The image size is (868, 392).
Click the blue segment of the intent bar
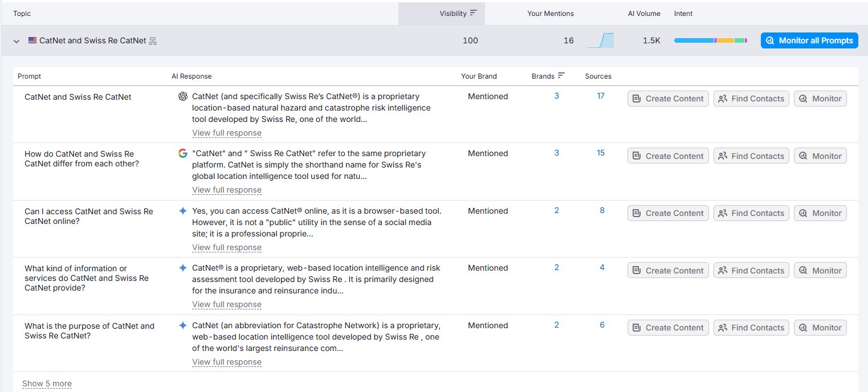tap(694, 40)
